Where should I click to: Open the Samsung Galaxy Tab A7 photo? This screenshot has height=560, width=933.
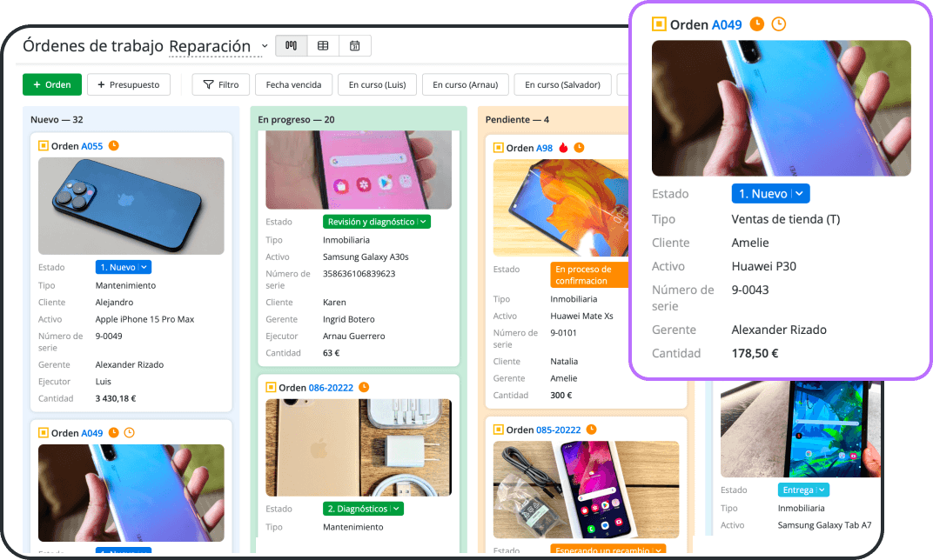[x=801, y=429]
